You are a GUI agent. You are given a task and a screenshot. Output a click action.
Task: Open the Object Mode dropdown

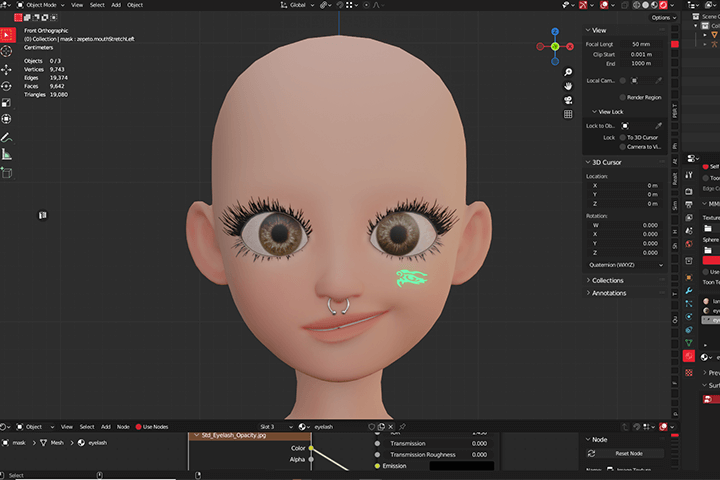pyautogui.click(x=41, y=5)
